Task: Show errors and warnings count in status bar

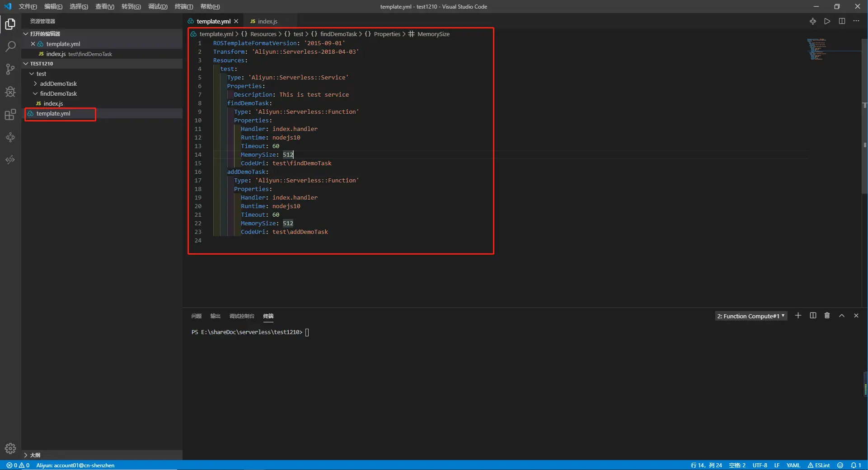Action: point(18,465)
